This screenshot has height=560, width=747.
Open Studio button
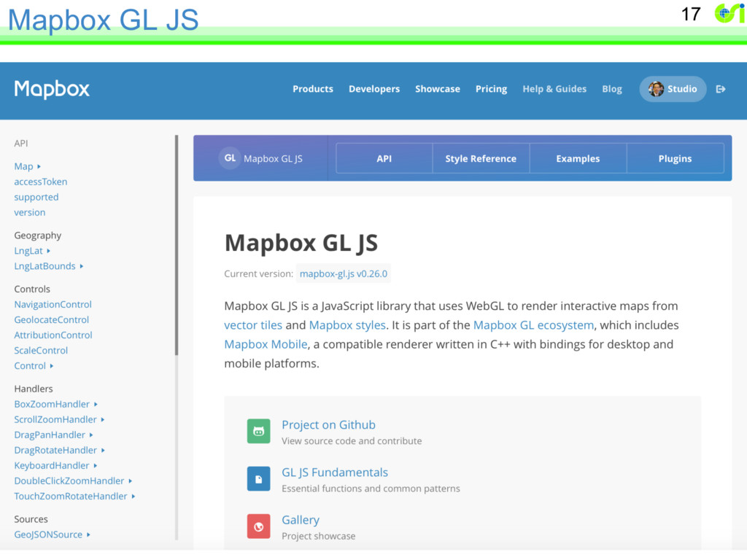click(x=673, y=89)
